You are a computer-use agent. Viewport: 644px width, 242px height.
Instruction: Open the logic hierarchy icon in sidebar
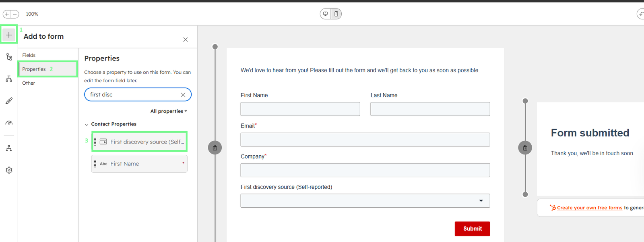[x=9, y=79]
